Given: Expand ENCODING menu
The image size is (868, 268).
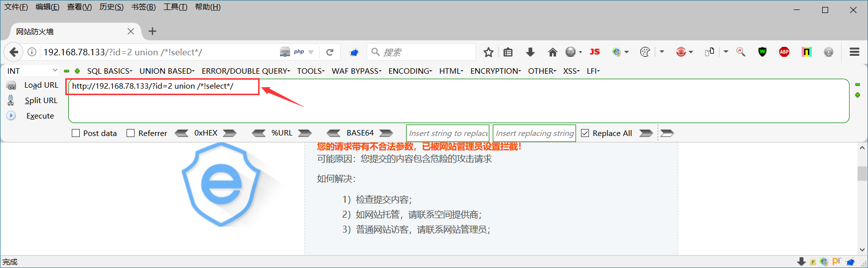Looking at the screenshot, I should 411,71.
